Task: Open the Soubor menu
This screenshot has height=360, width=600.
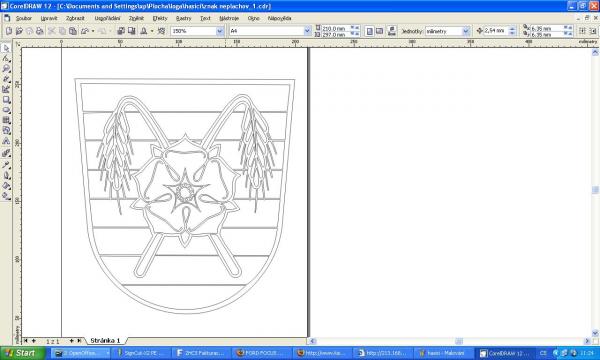Action: pos(24,18)
